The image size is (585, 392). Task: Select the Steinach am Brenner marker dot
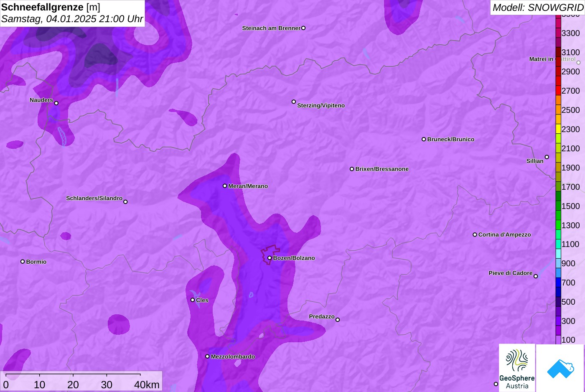[x=303, y=28]
